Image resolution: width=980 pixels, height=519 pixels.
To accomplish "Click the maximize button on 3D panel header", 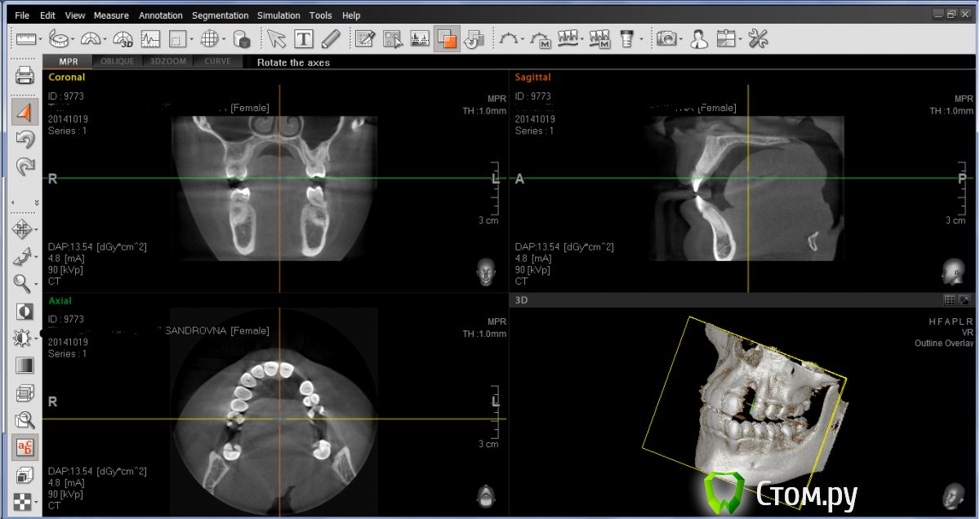I will coord(964,300).
